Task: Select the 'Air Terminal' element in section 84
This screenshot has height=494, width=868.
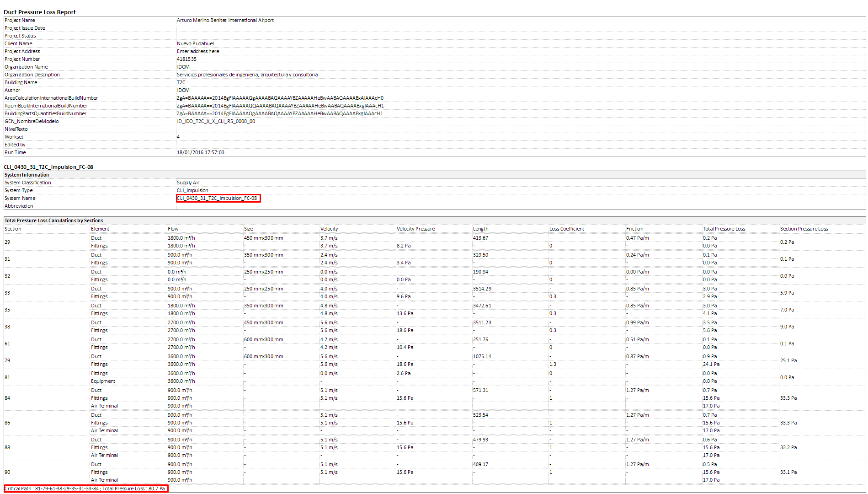Action: point(104,406)
